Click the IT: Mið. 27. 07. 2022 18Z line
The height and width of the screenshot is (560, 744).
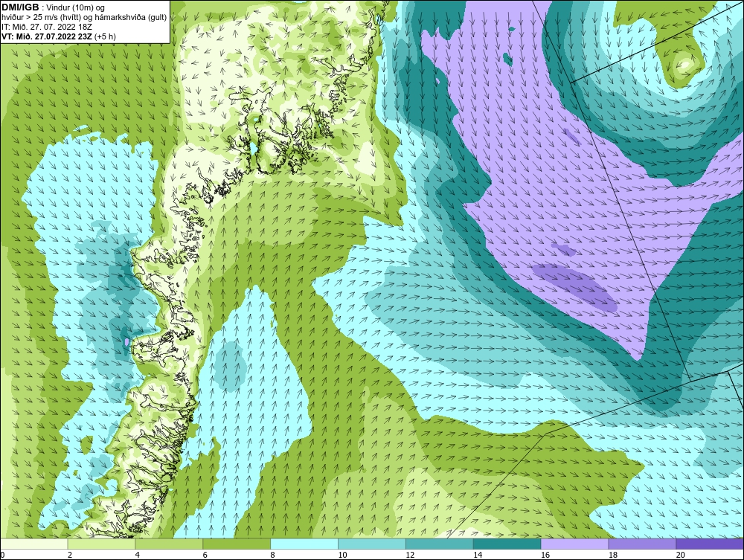[47, 27]
